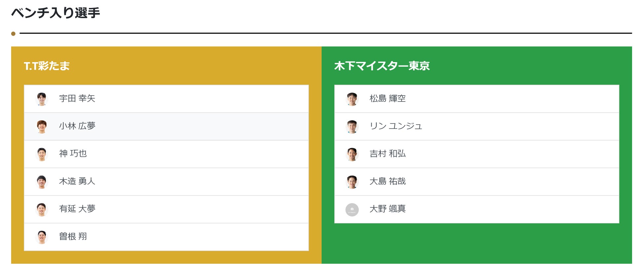Click 木下マイスター東京 team heading

[x=382, y=66]
